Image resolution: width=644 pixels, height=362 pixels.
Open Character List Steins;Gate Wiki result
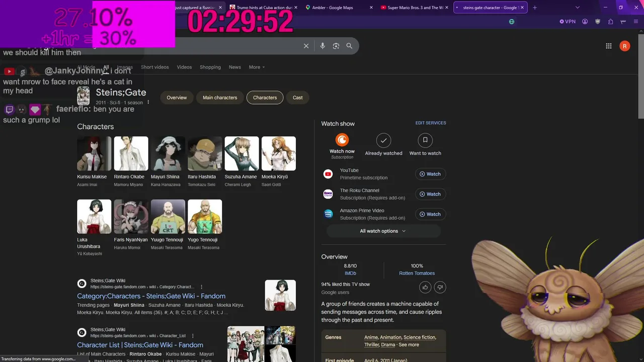tap(140, 345)
